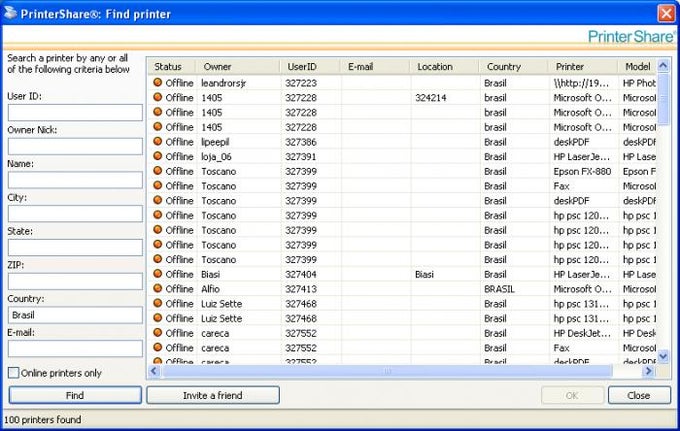The image size is (680, 431).
Task: Click the PrinterShare title bar icon
Action: pyautogui.click(x=10, y=13)
